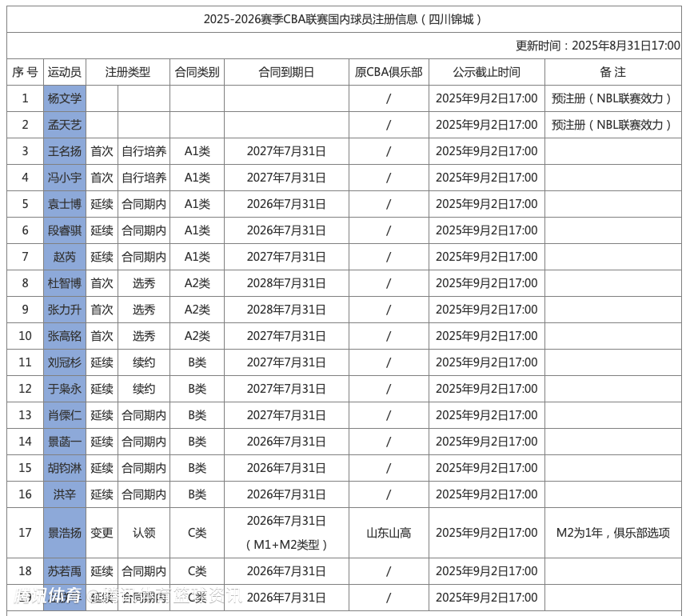
Task: Select the 运动员 column header
Action: coord(64,72)
